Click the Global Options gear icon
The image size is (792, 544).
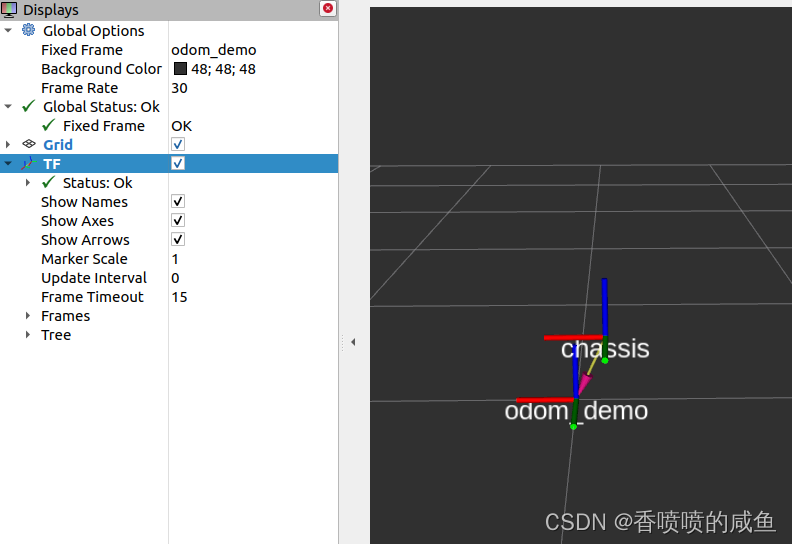(x=28, y=30)
